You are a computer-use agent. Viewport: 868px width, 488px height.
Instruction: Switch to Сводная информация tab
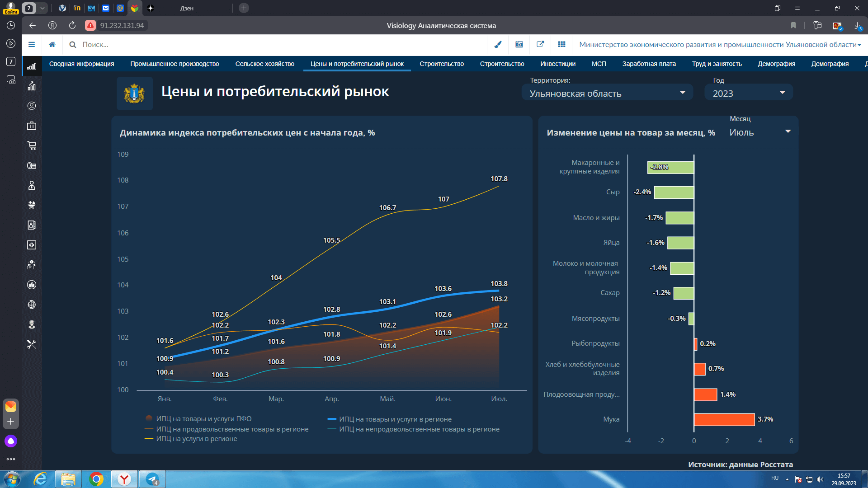(x=82, y=64)
